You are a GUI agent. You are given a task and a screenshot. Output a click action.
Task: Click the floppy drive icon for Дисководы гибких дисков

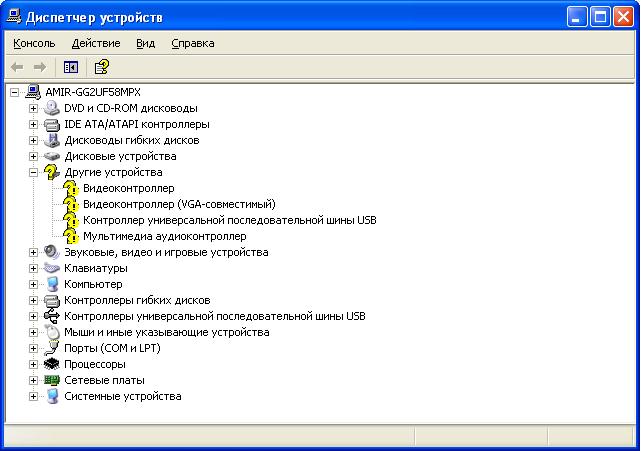point(52,140)
